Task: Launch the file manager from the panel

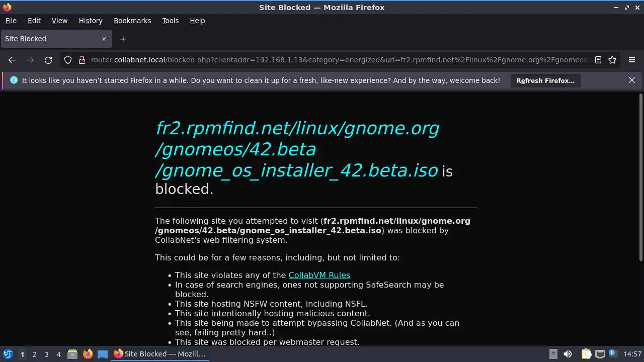Action: (72, 354)
